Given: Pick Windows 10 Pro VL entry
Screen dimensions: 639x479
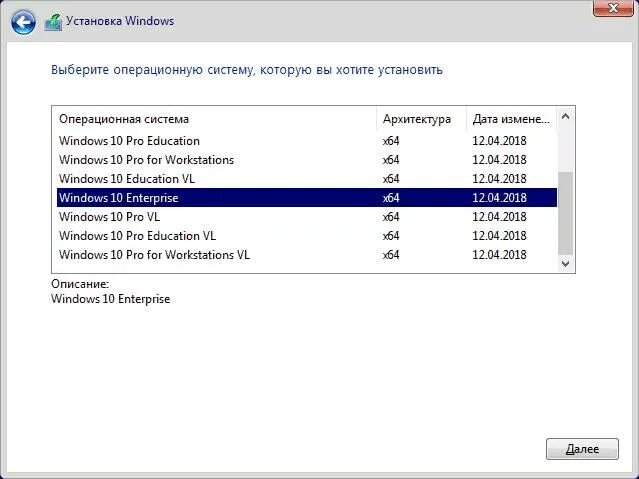Looking at the screenshot, I should [x=307, y=216].
